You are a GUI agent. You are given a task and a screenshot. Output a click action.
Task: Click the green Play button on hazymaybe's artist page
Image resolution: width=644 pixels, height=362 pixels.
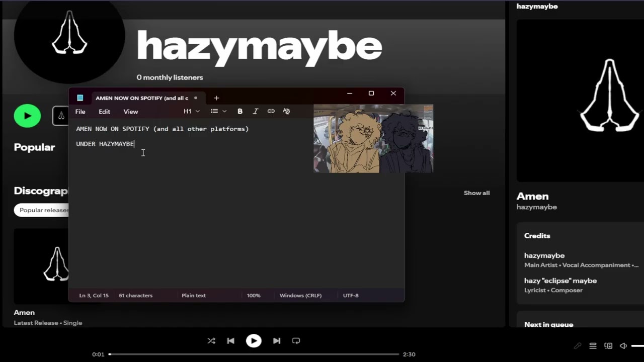point(27,116)
